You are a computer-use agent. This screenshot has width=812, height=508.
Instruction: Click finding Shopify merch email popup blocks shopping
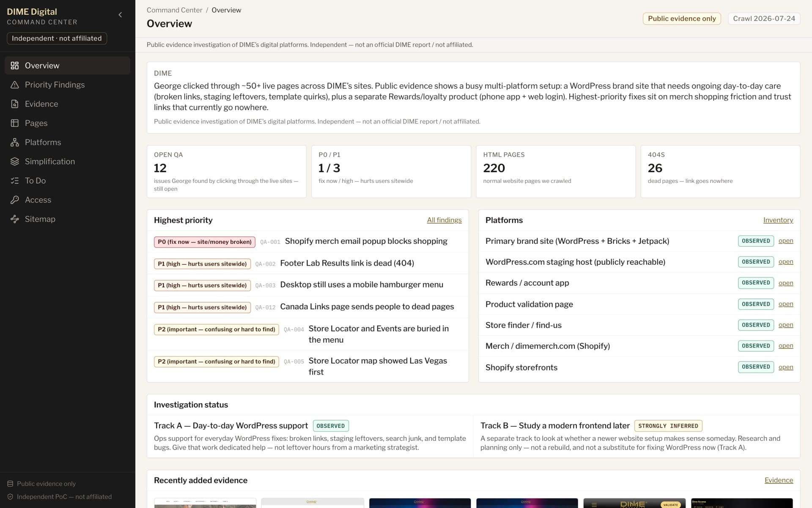click(366, 241)
